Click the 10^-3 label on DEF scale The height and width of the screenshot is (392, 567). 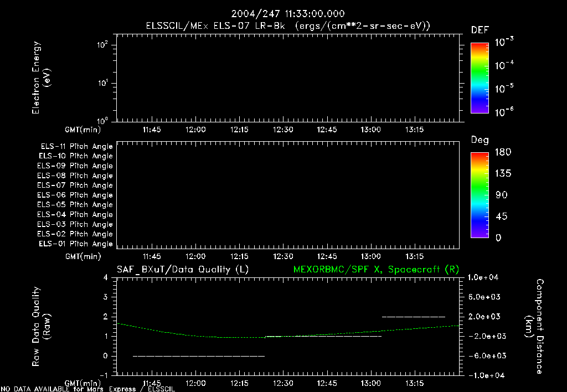(x=504, y=42)
